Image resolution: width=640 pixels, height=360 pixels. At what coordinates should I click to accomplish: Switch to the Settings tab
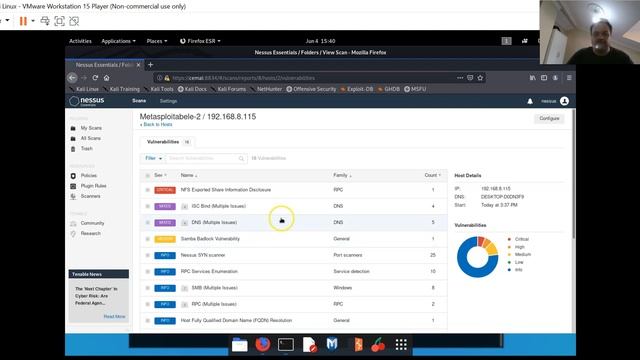pyautogui.click(x=168, y=101)
